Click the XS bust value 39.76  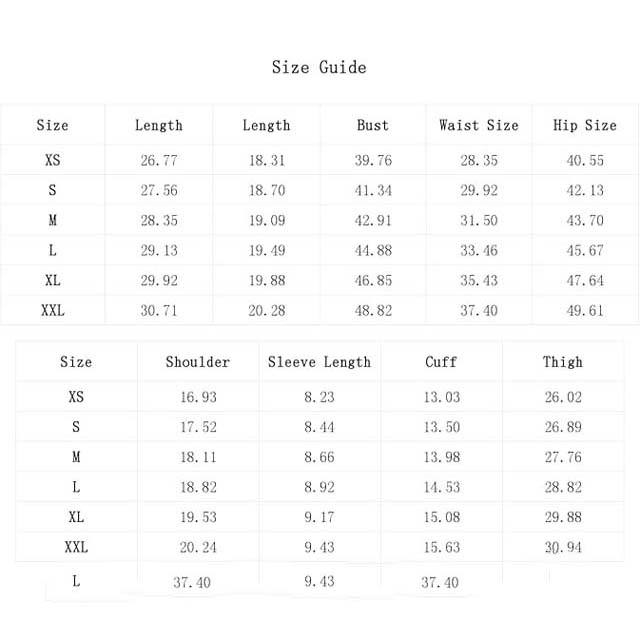click(373, 161)
